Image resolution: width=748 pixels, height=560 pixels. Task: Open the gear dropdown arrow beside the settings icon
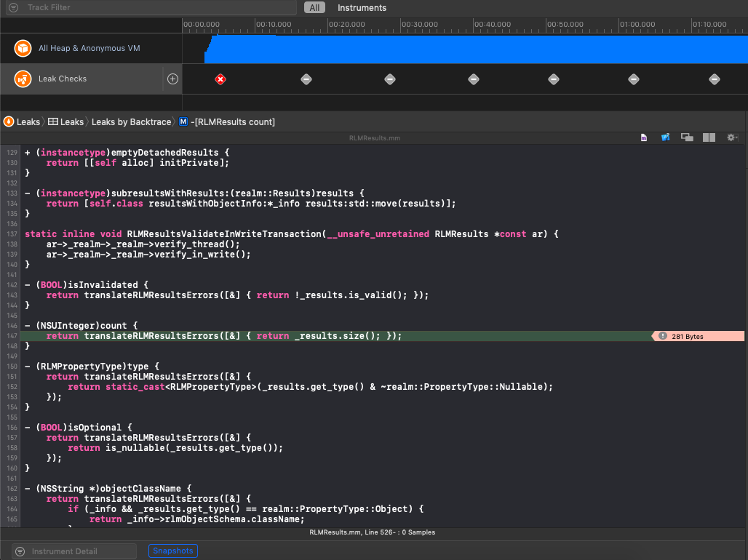[x=737, y=137]
